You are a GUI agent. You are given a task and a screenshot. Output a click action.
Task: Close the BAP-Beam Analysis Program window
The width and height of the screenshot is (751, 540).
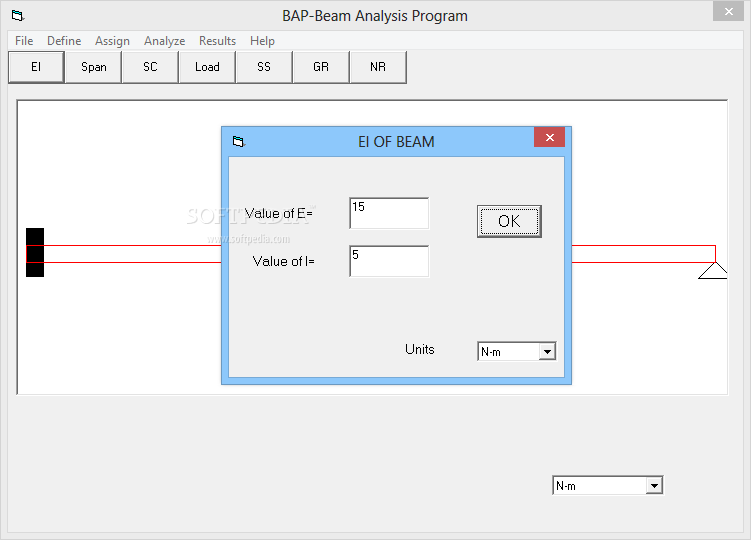point(728,11)
